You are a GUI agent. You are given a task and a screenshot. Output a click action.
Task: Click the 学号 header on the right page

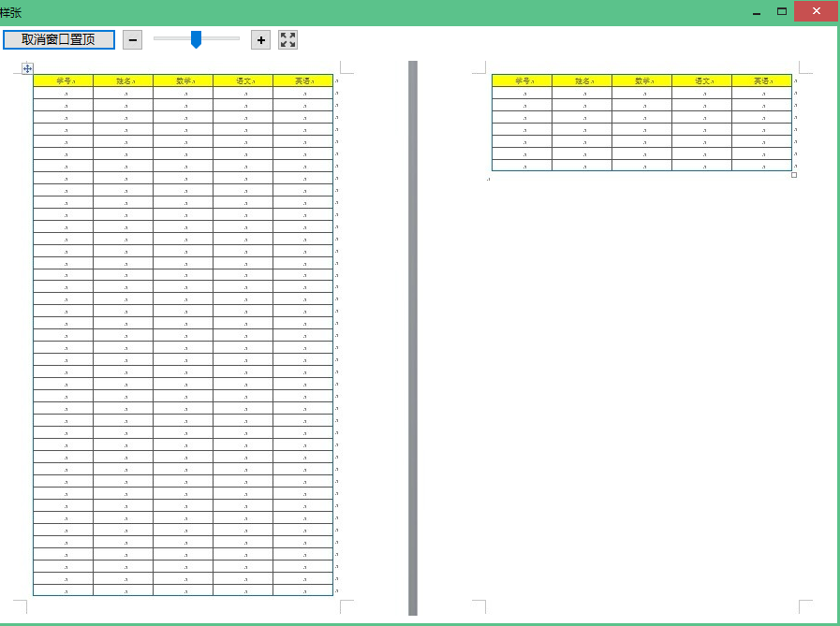523,80
